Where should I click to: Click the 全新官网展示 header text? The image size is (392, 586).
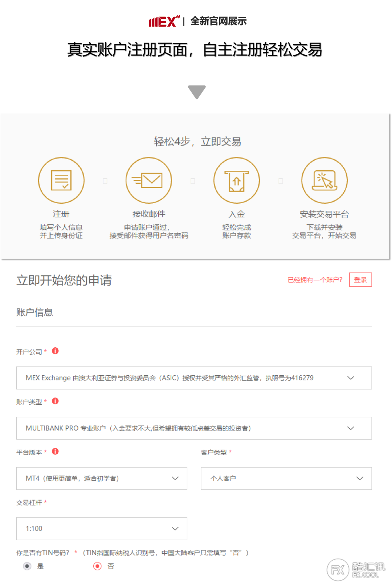tap(219, 21)
